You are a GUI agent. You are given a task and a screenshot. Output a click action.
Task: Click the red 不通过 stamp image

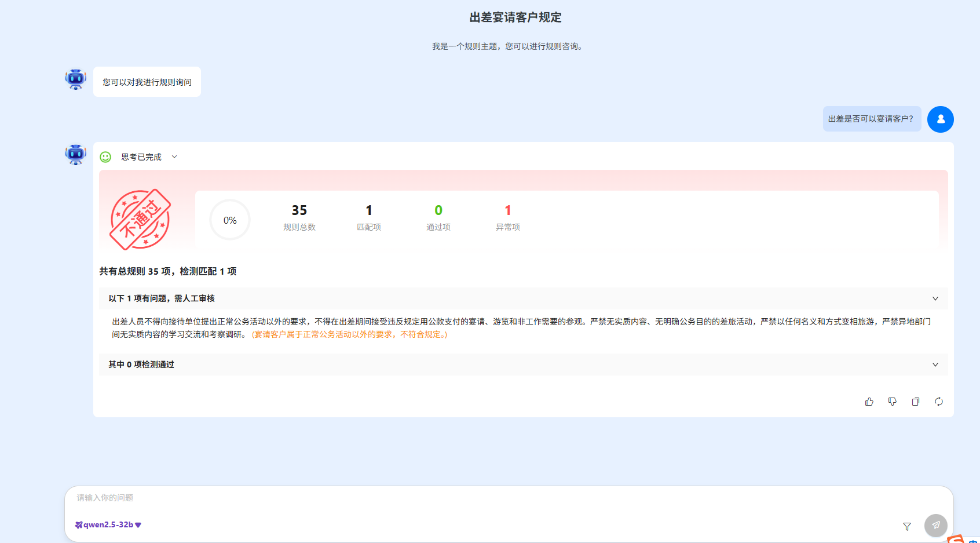pos(140,220)
